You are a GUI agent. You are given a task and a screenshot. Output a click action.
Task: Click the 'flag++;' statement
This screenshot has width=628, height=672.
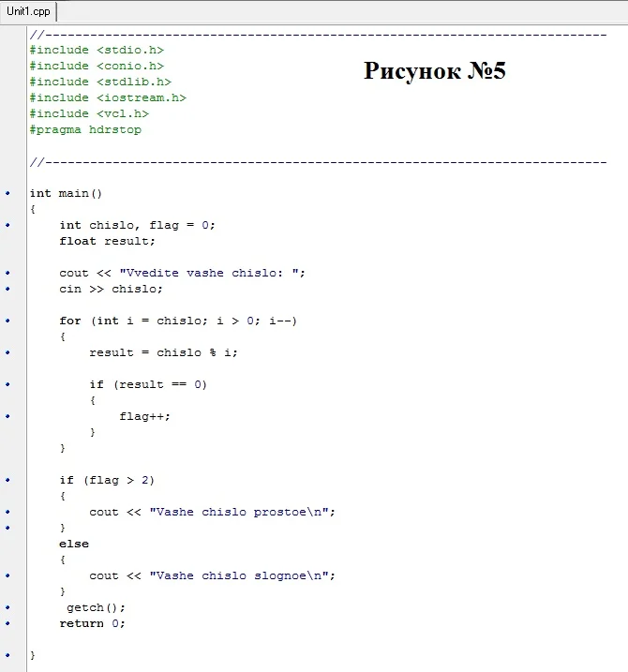tap(144, 416)
